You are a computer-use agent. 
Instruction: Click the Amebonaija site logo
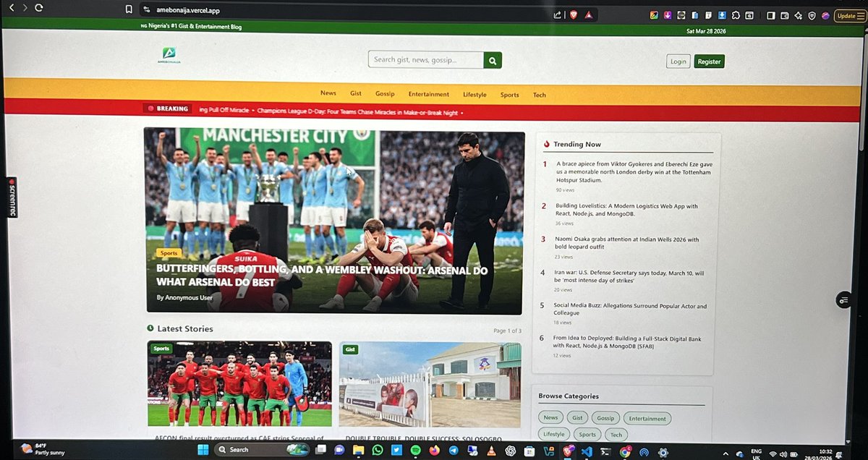(x=171, y=56)
